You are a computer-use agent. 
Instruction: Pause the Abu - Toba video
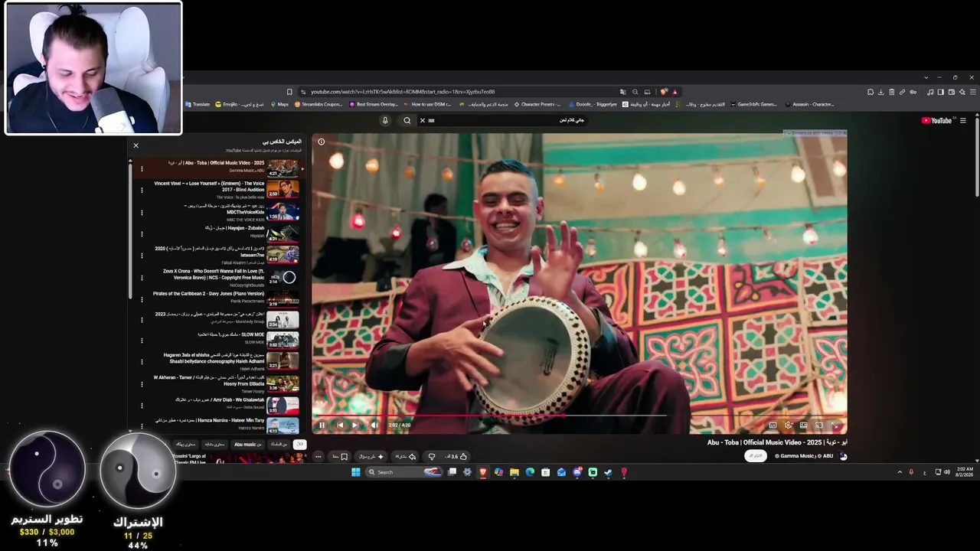point(322,425)
